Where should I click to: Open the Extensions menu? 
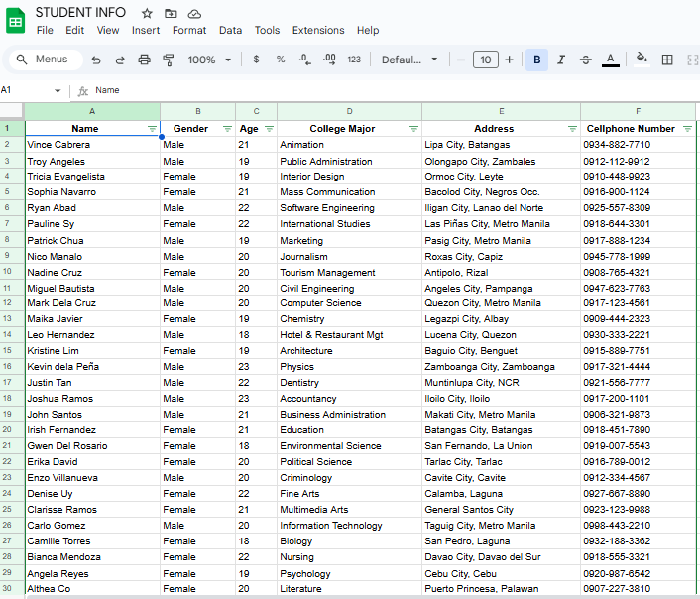coord(318,30)
